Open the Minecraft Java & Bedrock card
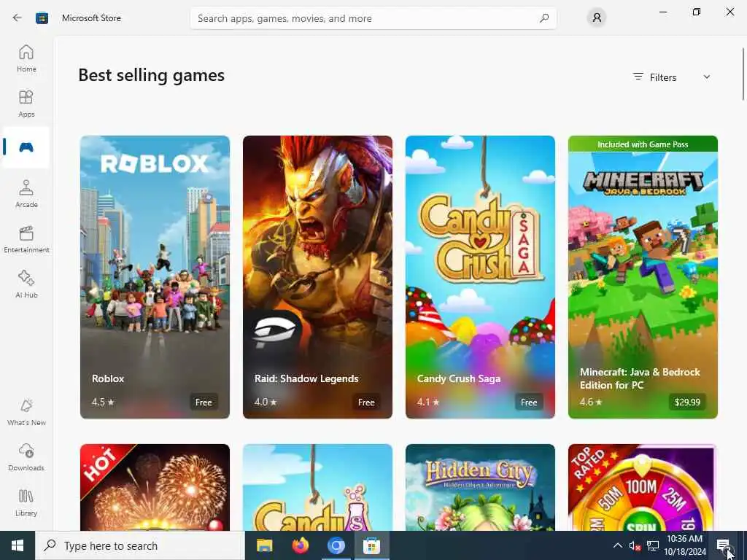The height and width of the screenshot is (560, 747). [643, 277]
